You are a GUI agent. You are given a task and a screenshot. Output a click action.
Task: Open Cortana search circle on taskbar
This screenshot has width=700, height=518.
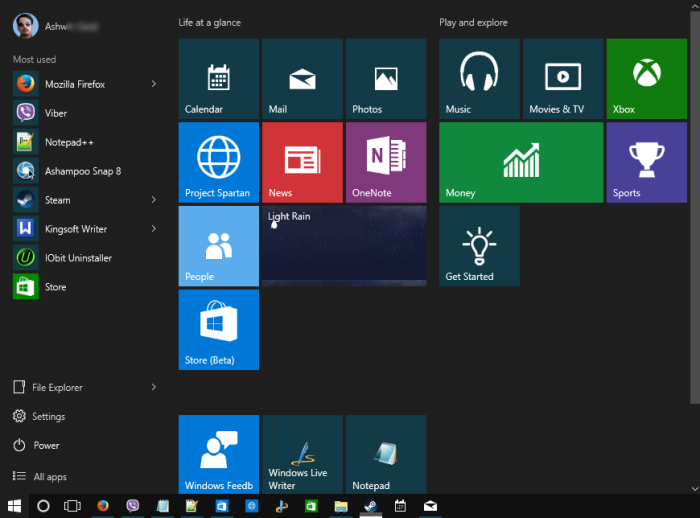click(x=43, y=506)
